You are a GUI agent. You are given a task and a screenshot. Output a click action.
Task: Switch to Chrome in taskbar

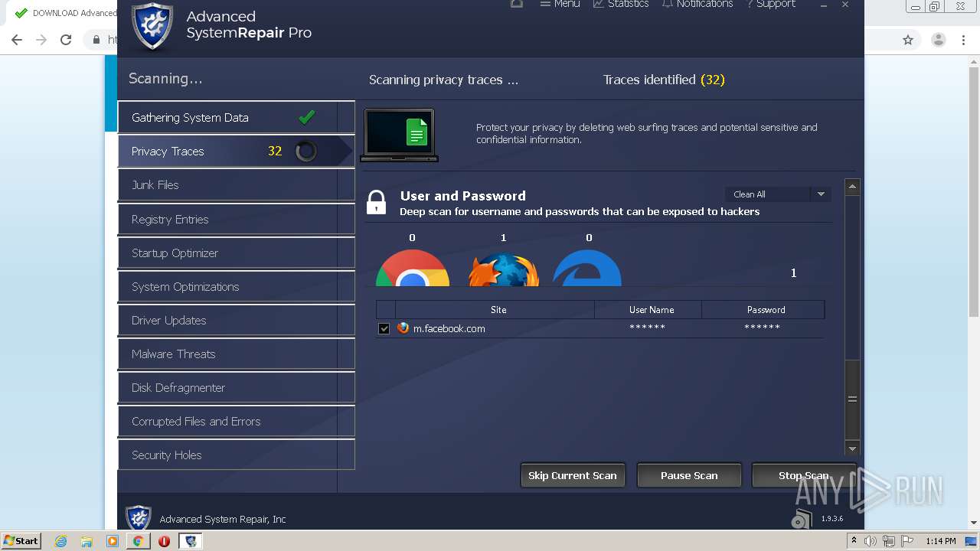[x=138, y=541]
